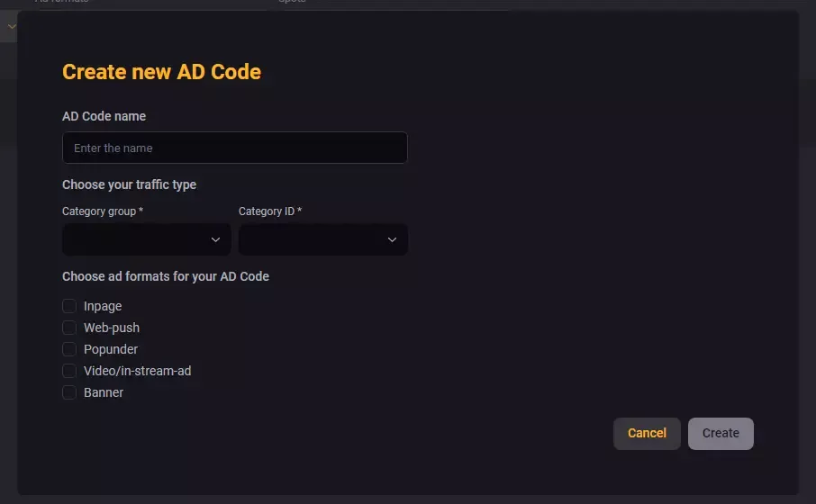Click the 'Category ID *' label

point(270,211)
